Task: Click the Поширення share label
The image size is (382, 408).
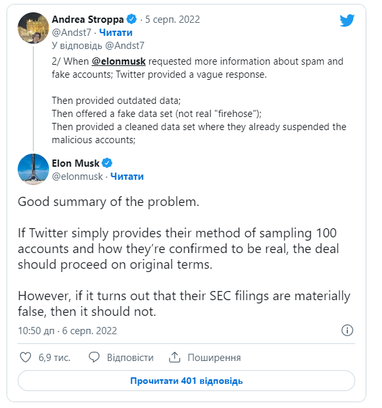Action: [x=214, y=358]
